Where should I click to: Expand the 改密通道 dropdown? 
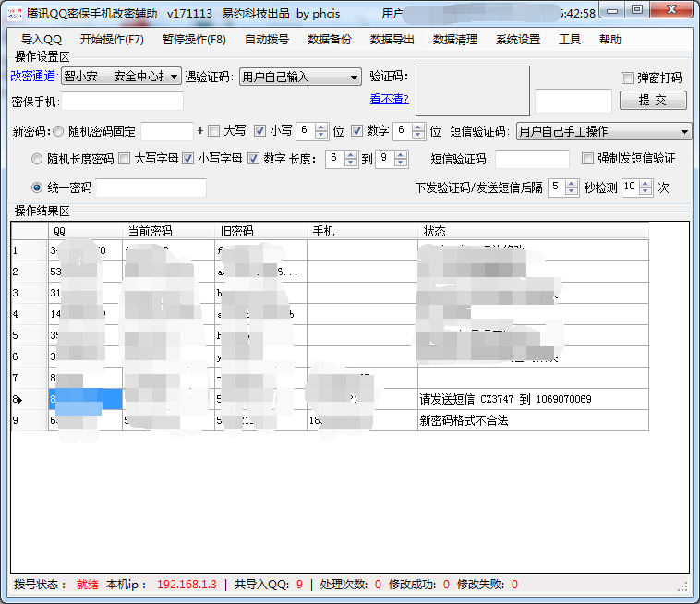click(175, 77)
